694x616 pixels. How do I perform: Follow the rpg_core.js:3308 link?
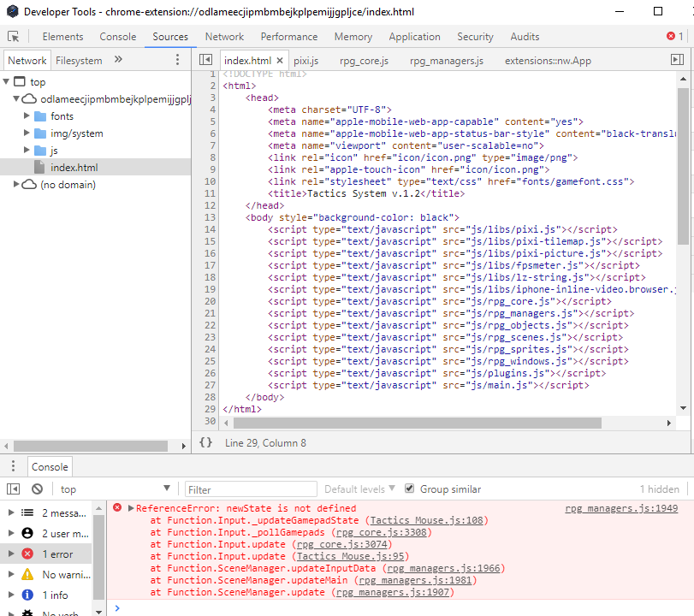point(381,532)
